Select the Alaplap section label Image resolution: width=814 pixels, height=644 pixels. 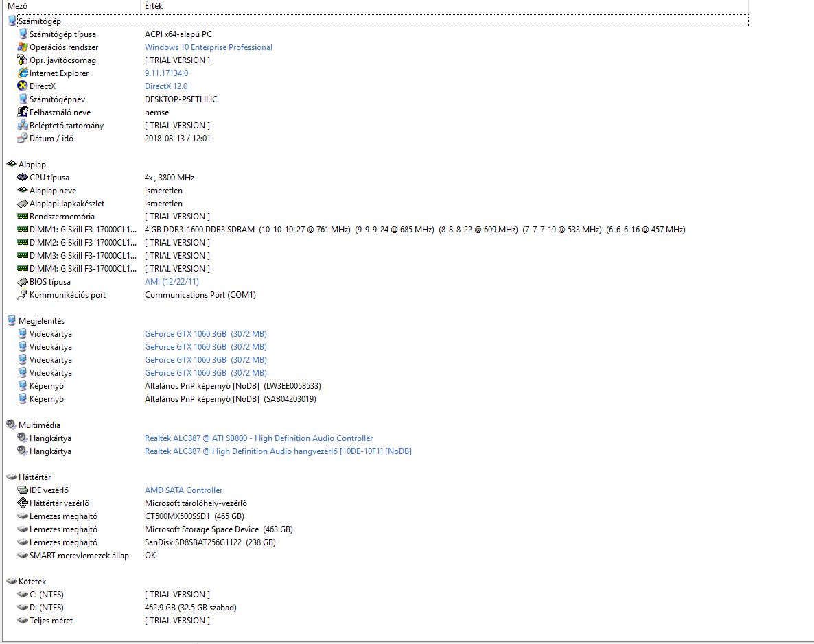(32, 165)
